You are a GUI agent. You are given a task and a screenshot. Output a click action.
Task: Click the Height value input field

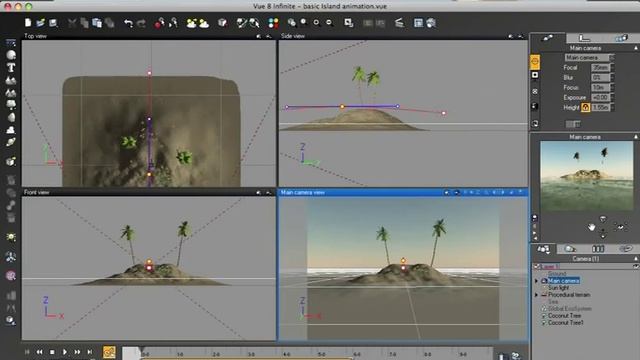600,107
